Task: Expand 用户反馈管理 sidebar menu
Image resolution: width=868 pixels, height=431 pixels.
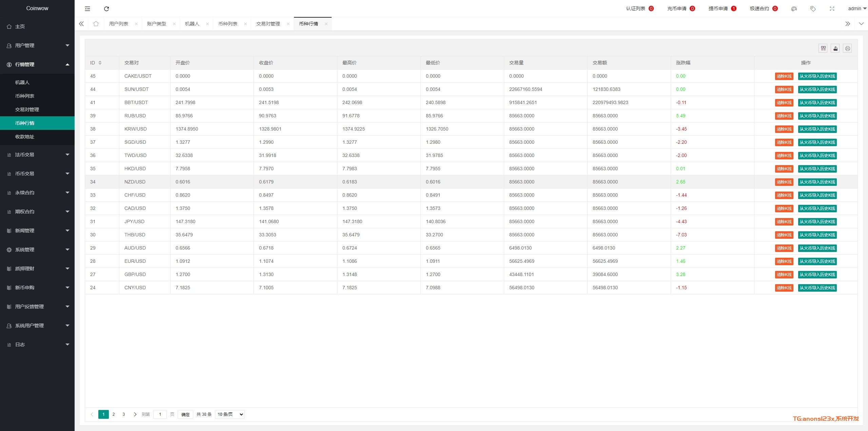Action: (x=37, y=307)
